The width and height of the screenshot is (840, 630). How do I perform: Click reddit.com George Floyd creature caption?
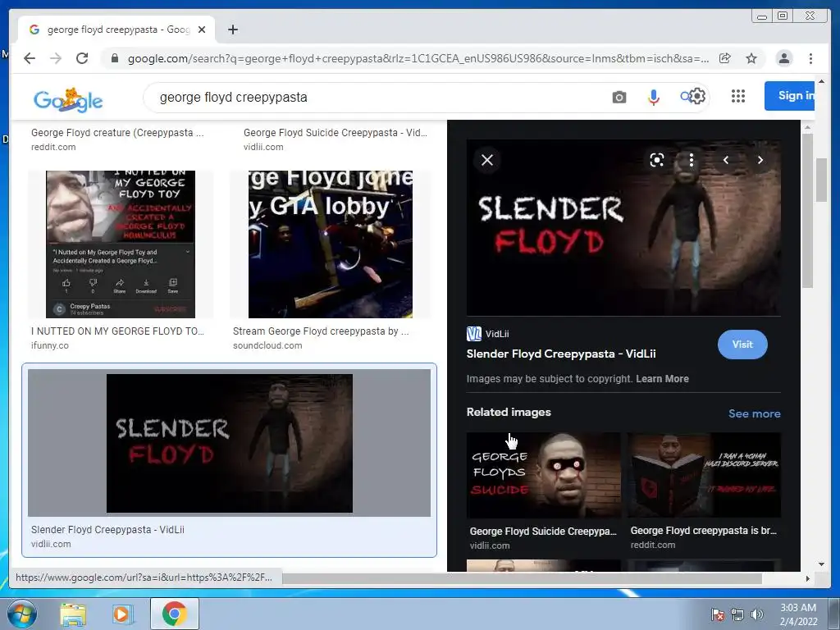click(117, 133)
